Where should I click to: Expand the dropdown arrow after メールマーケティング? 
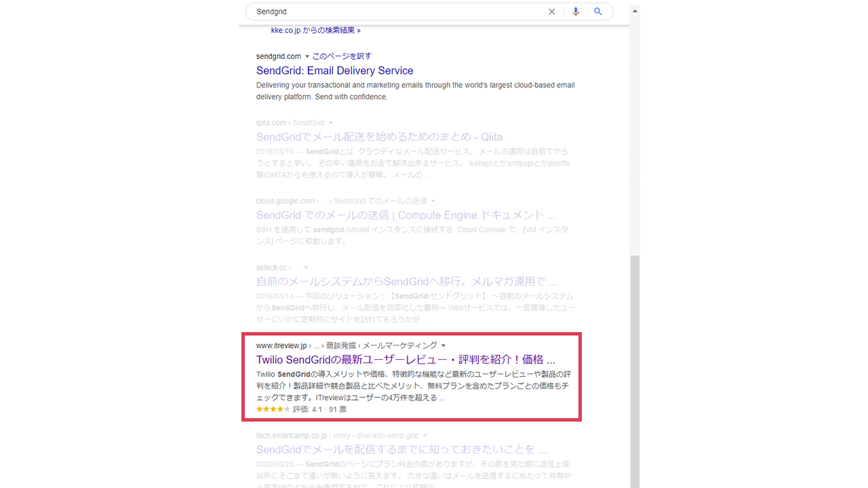point(443,346)
